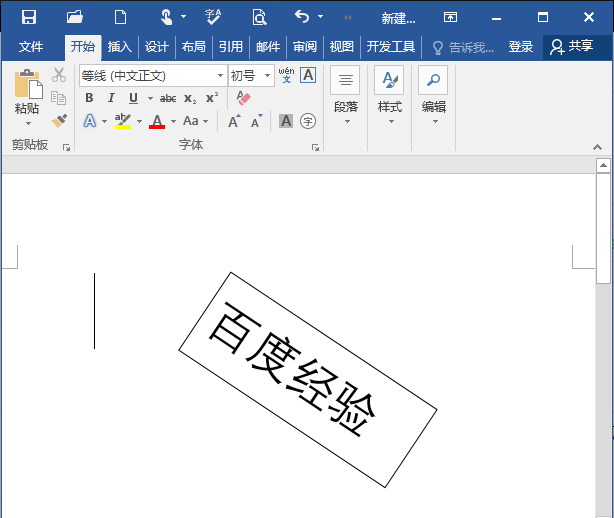Open the 邮件 tab
This screenshot has height=518, width=614.
268,47
